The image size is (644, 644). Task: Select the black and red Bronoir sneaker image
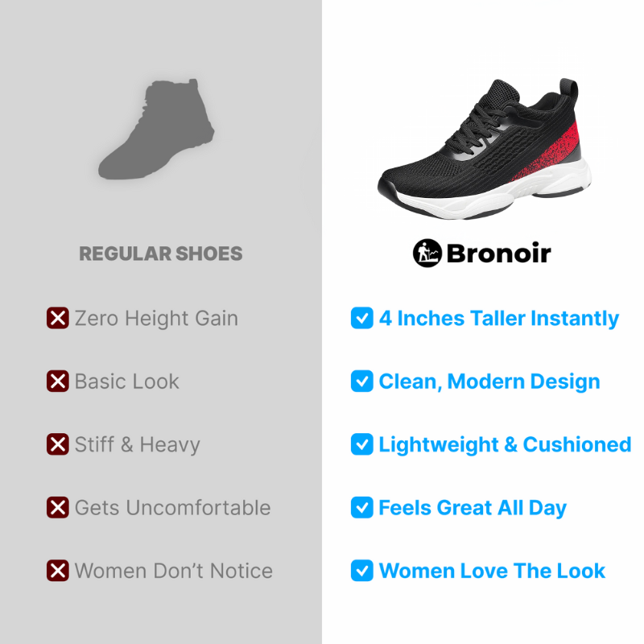click(485, 149)
